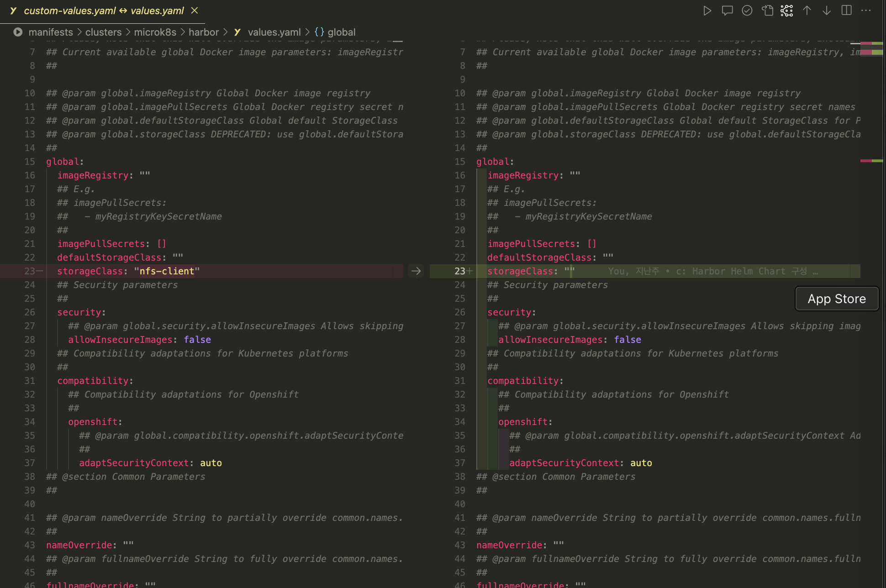Click the Run play icon in editor toolbar

707,10
